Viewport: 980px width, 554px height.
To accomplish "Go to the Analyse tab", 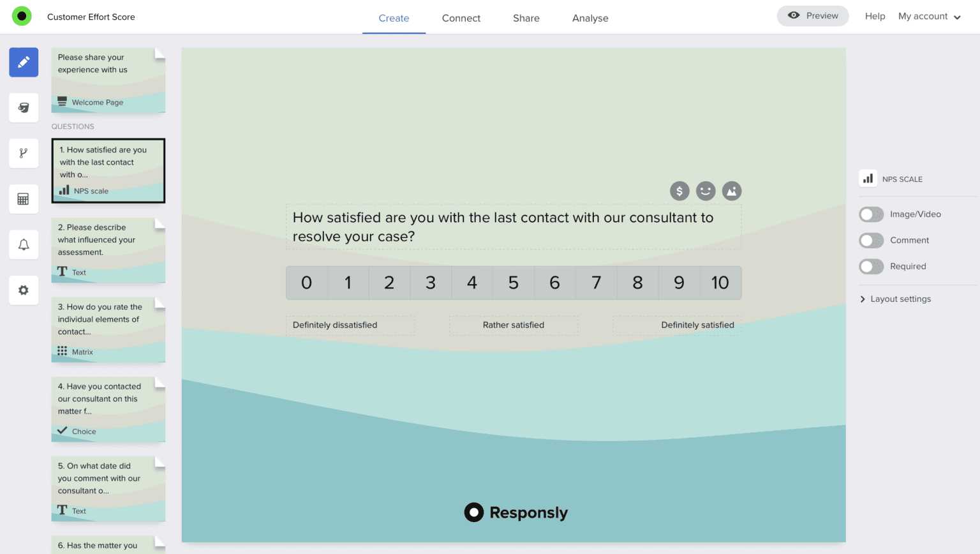I will click(590, 18).
